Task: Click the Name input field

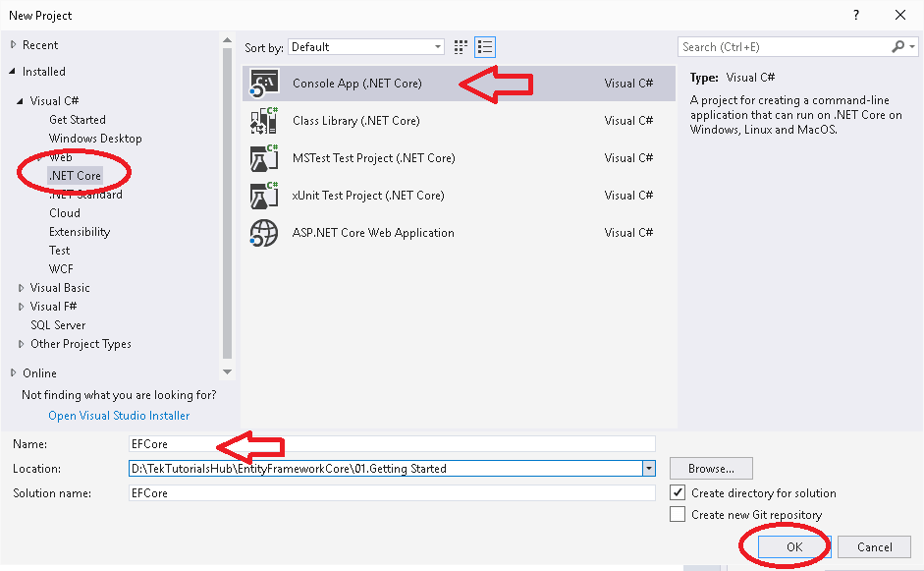Action: [x=392, y=443]
